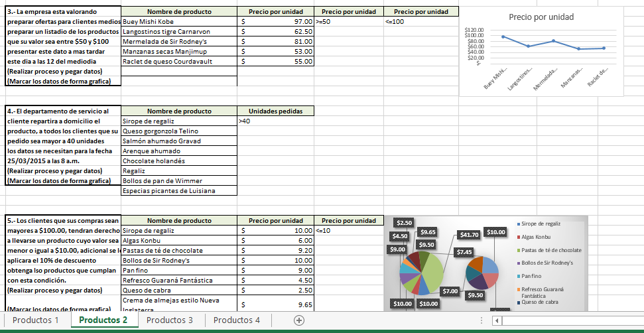644x333 pixels.
Task: Select cell 'Salmón ahumado Gravad'
Action: coord(179,141)
